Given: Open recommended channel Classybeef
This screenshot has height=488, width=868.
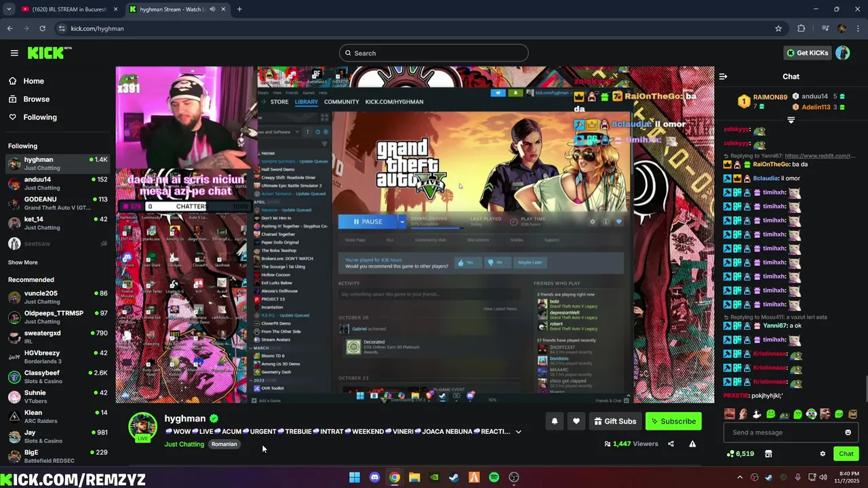Looking at the screenshot, I should click(58, 377).
